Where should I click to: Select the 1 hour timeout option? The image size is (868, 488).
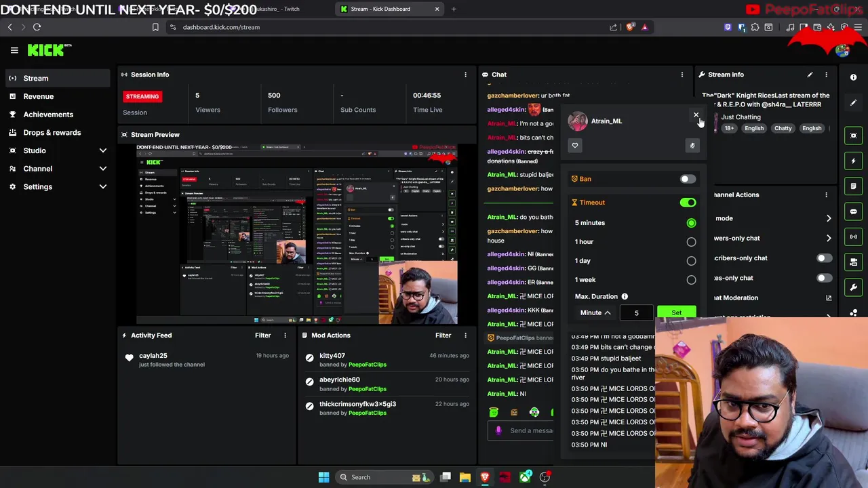pyautogui.click(x=691, y=242)
